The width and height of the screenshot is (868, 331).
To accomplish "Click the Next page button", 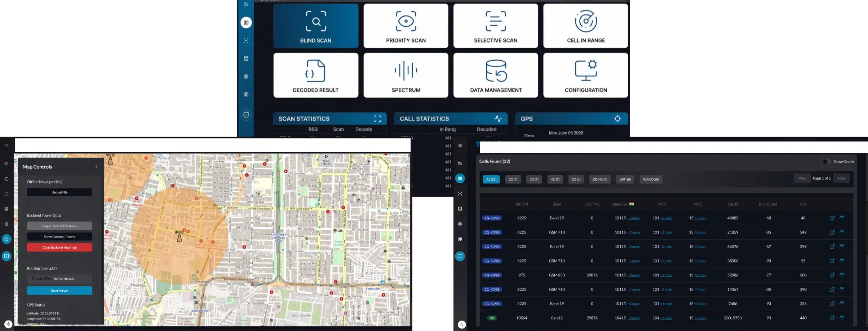I will [841, 178].
